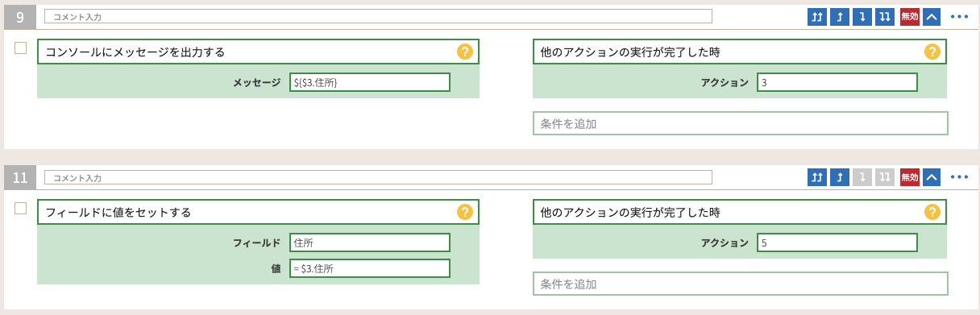980x315 pixels.
Task: Click 条件を追加 under row 11
Action: (740, 284)
